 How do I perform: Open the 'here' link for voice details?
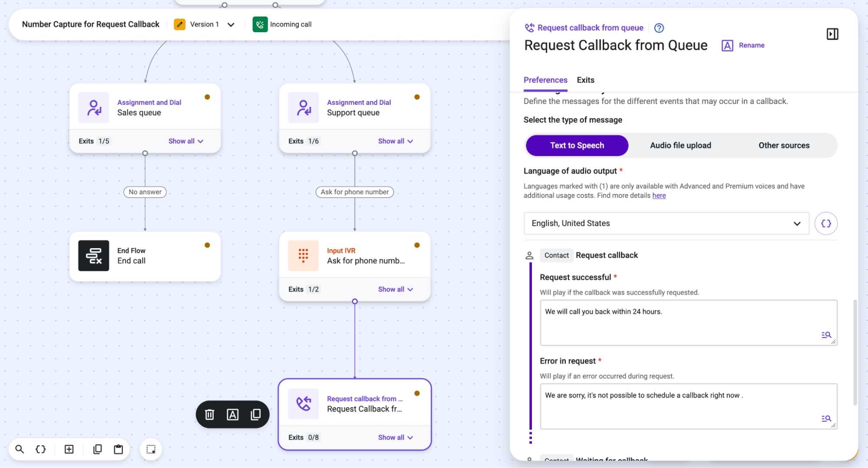[659, 196]
